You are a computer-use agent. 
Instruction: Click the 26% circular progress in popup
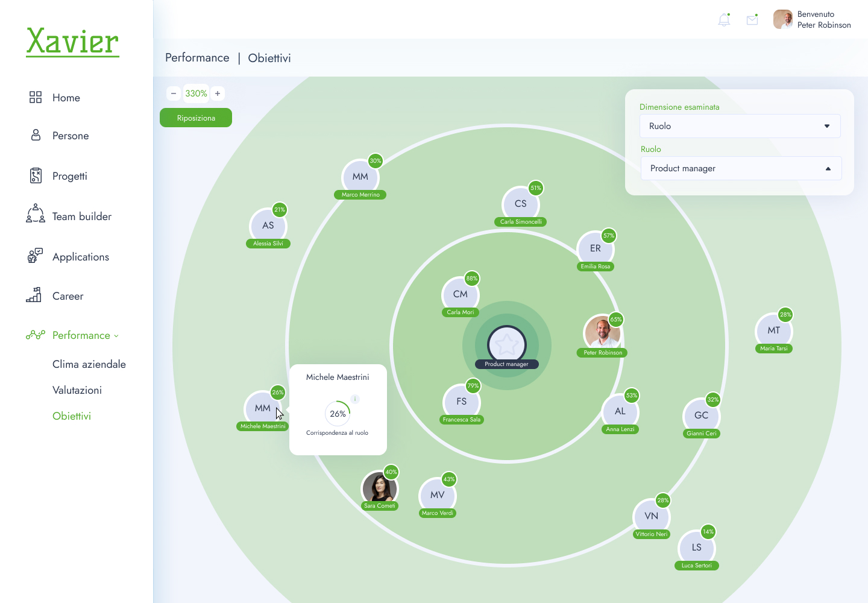click(x=338, y=414)
